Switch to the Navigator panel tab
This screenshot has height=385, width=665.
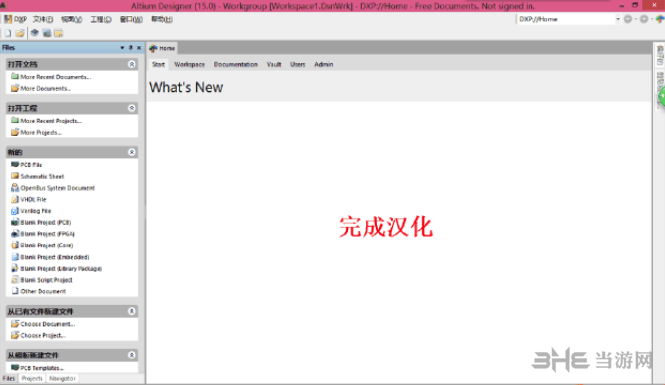click(62, 378)
